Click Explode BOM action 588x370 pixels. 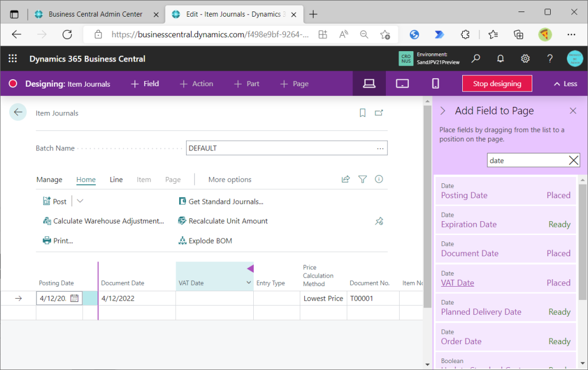pyautogui.click(x=205, y=241)
